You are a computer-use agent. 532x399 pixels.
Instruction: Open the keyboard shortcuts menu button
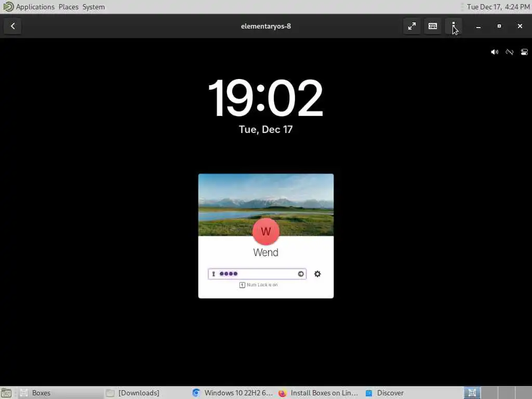pyautogui.click(x=433, y=26)
